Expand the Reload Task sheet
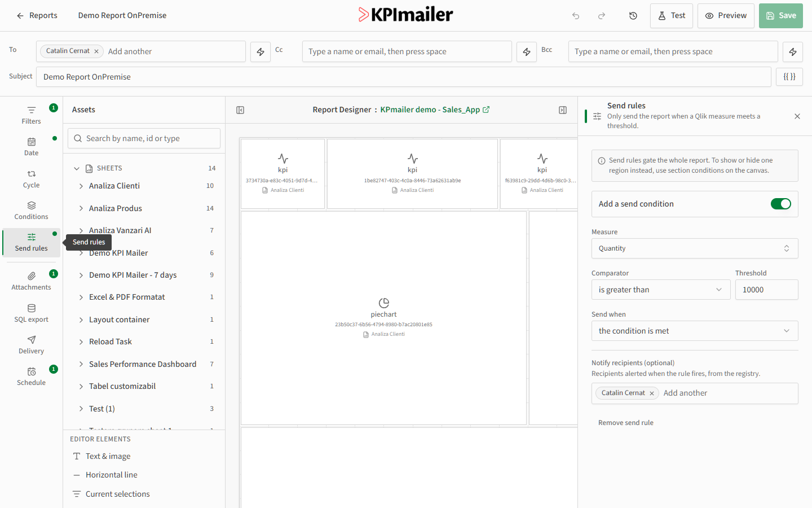Screen dimensions: 812x508 point(81,342)
